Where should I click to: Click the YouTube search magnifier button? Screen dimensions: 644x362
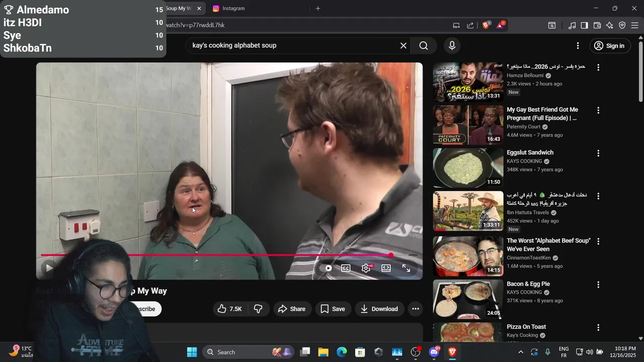424,46
